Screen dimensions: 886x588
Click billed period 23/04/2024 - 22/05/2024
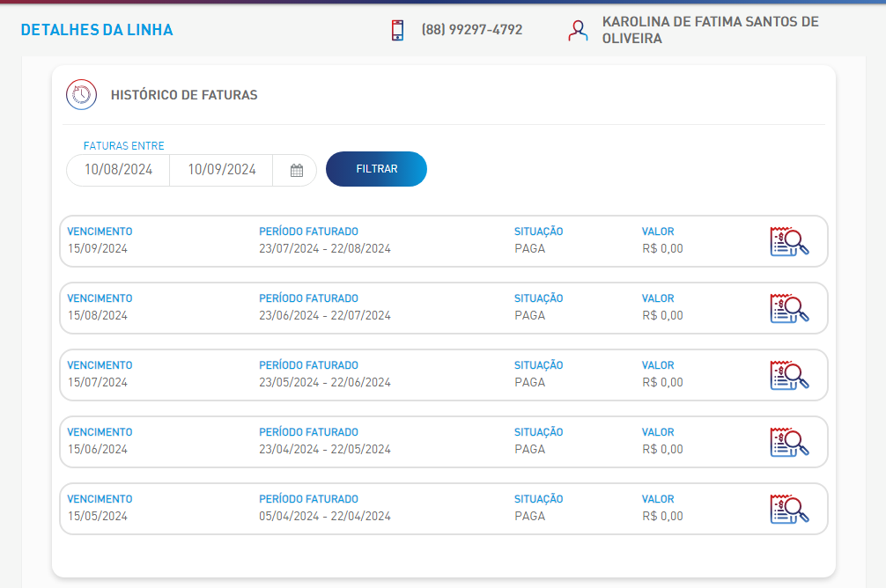click(325, 449)
